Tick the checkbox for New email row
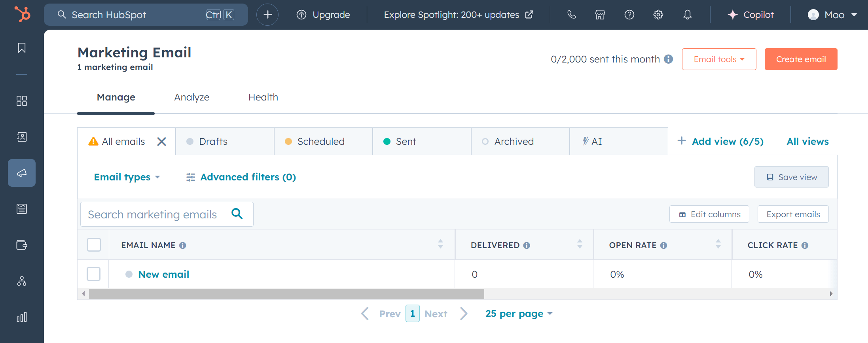868x343 pixels. tap(93, 274)
